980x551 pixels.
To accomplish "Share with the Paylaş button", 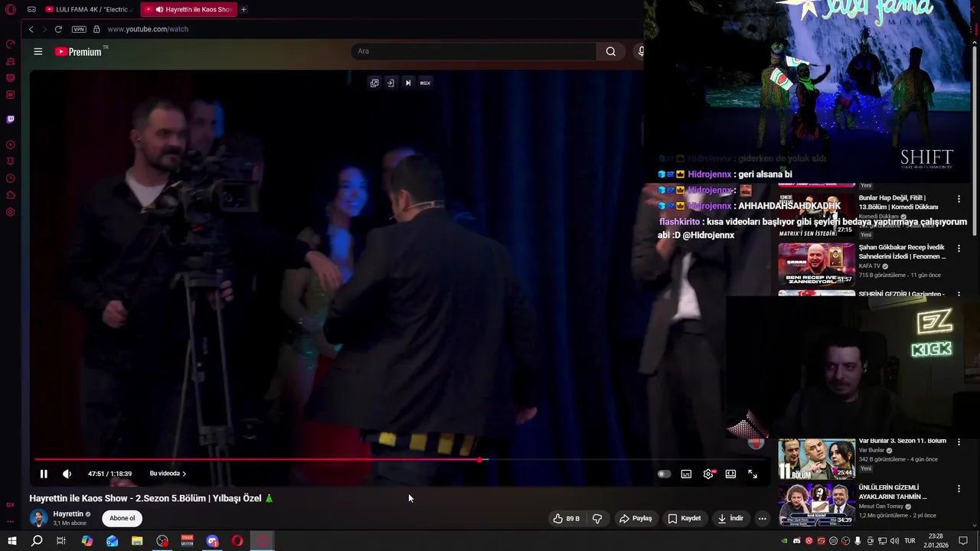I will click(635, 518).
